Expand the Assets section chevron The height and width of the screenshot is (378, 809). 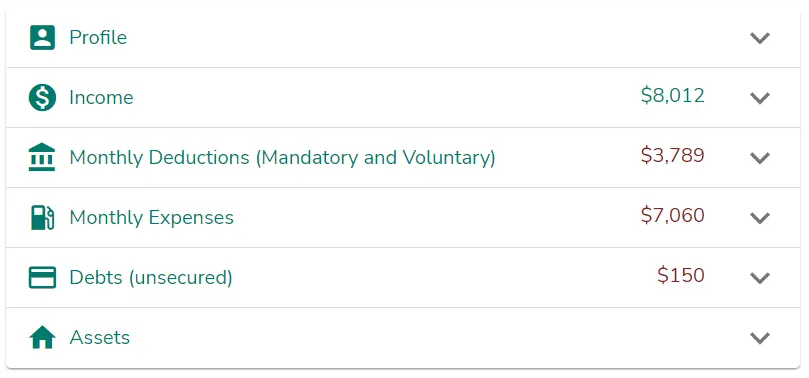pos(759,338)
